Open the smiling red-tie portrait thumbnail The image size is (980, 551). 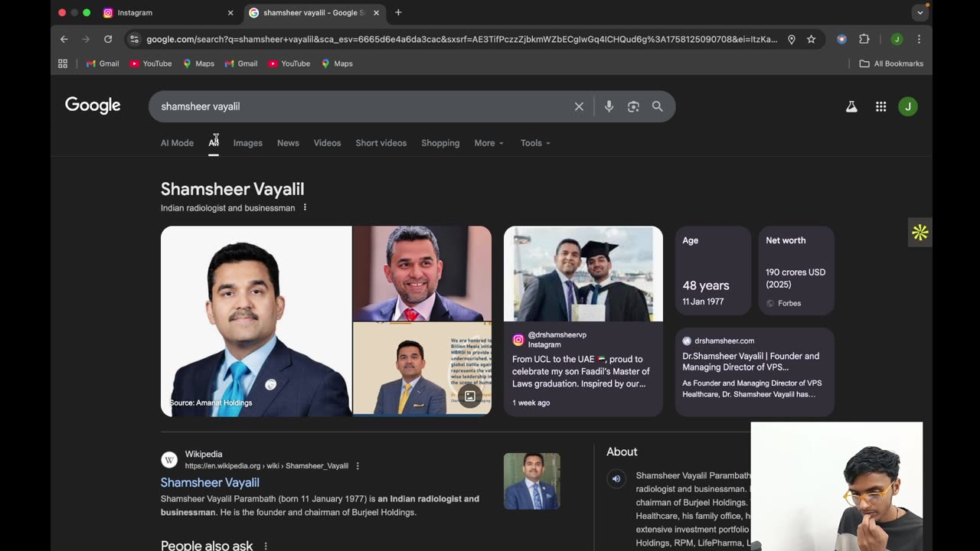(x=422, y=273)
